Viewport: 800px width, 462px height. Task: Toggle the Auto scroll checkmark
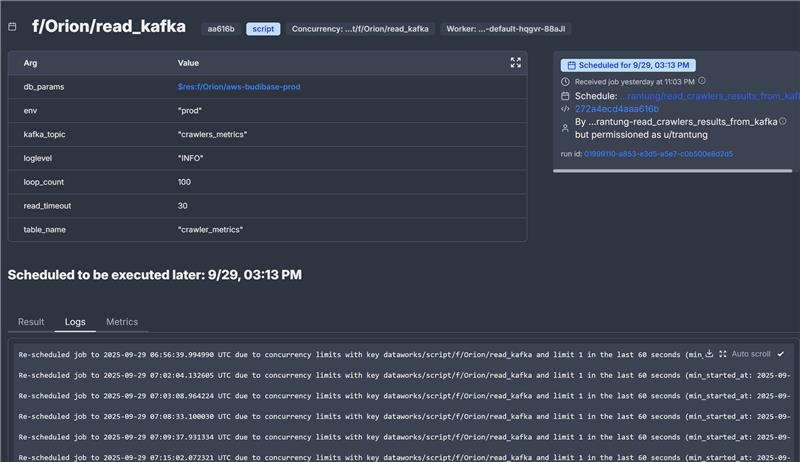[781, 354]
